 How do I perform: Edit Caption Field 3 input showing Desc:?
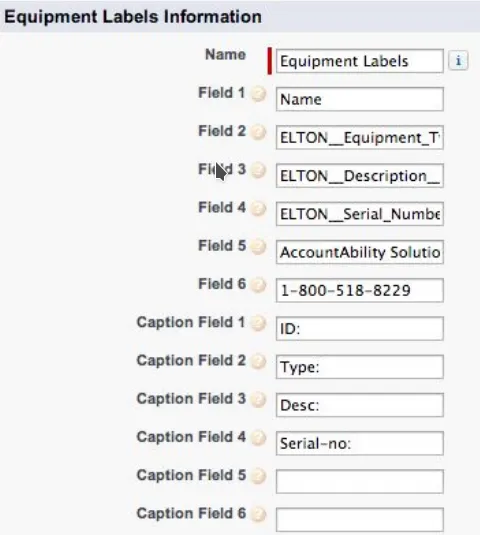[360, 405]
